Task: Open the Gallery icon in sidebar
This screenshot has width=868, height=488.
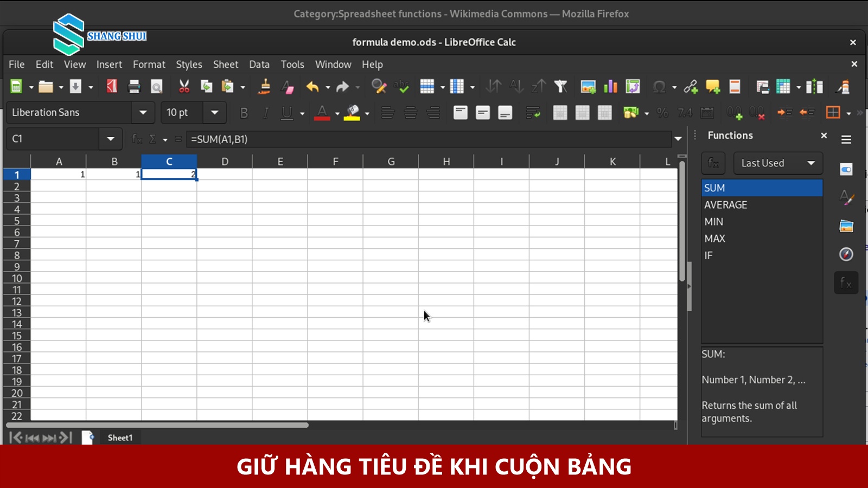Action: 846,226
